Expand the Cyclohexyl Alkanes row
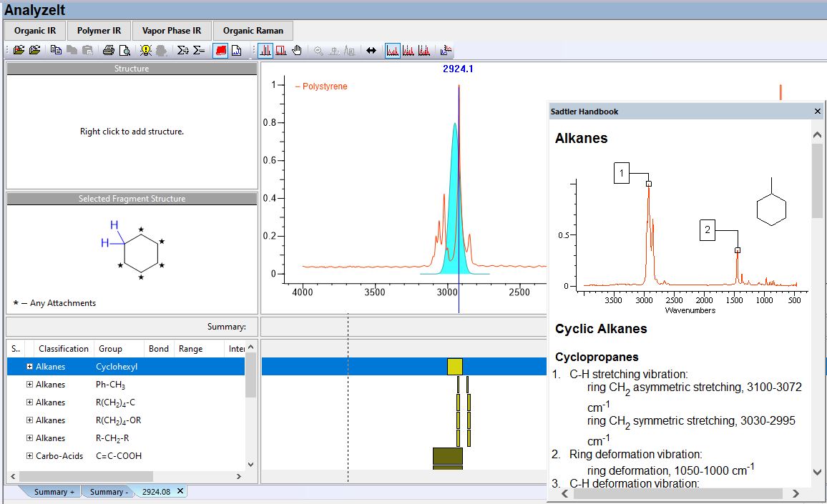The image size is (827, 504). 29,367
